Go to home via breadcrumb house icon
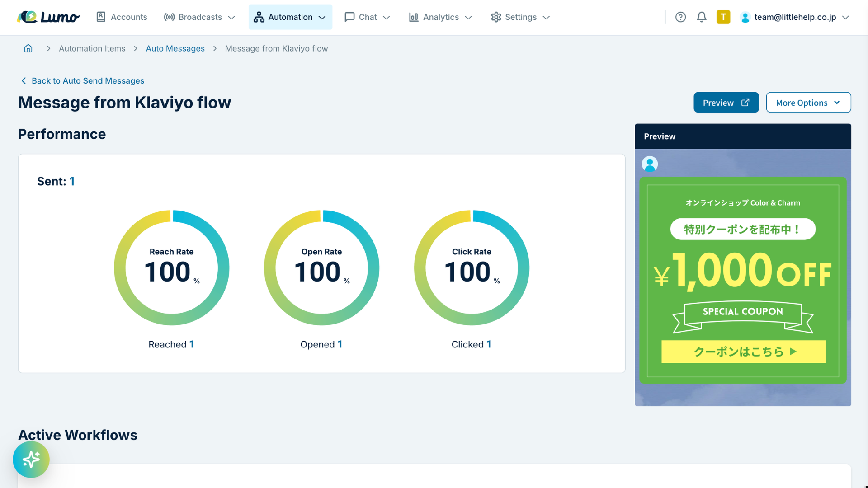Viewport: 868px width, 488px height. point(28,48)
